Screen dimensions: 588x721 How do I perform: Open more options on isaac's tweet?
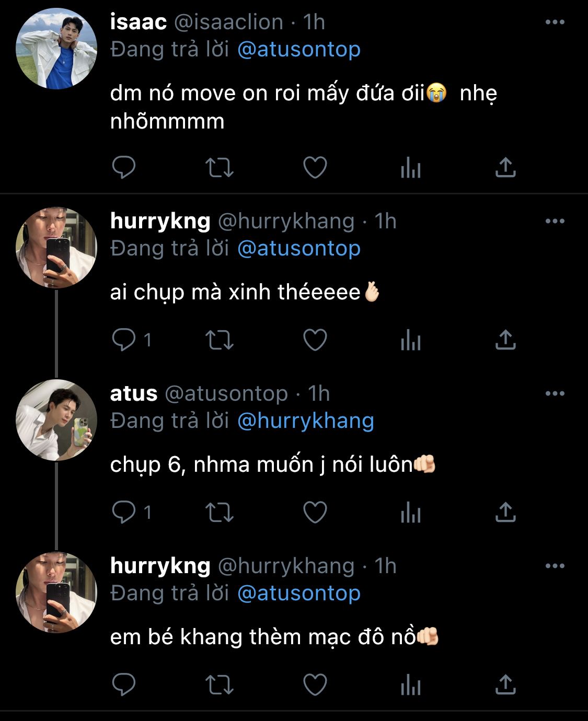click(555, 22)
